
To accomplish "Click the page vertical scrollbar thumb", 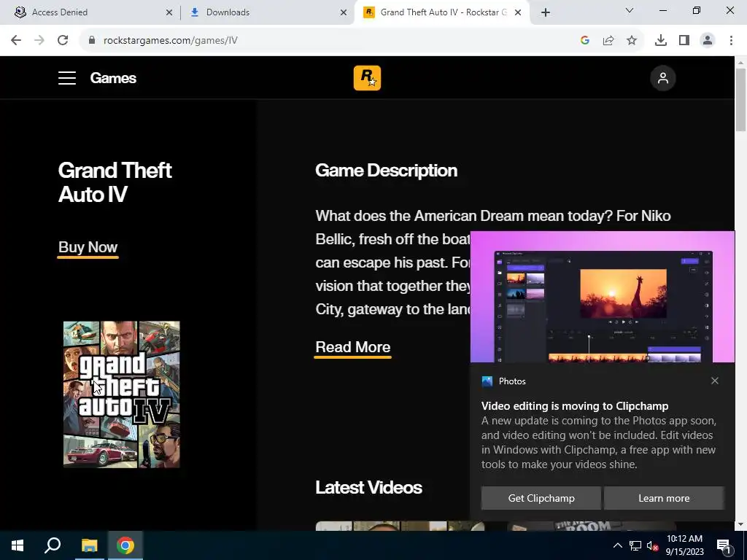I will pyautogui.click(x=740, y=99).
